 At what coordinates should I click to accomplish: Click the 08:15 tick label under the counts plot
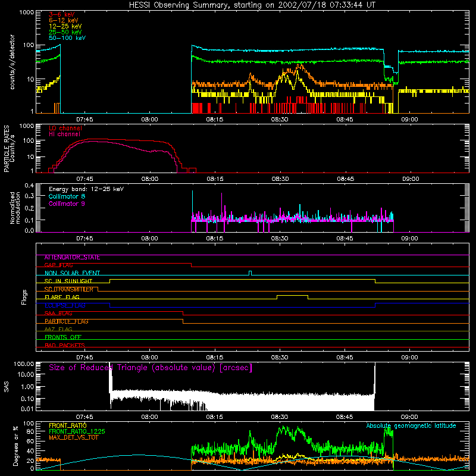[x=215, y=120]
